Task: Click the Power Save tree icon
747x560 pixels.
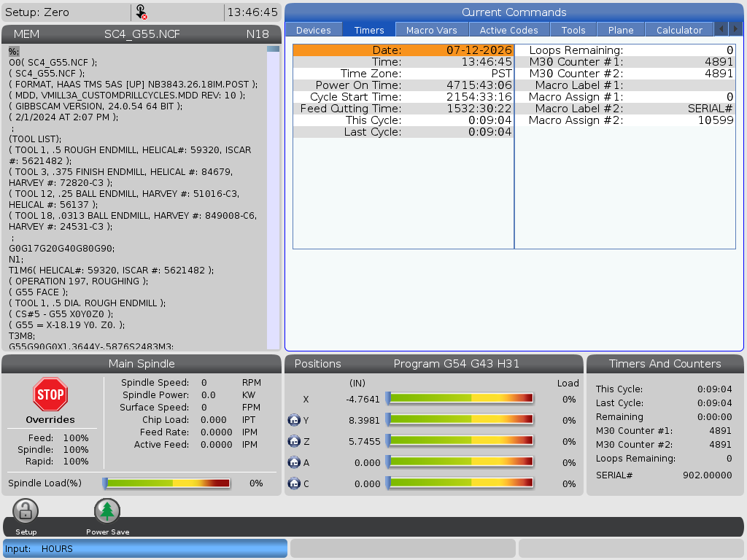Action: click(x=107, y=511)
